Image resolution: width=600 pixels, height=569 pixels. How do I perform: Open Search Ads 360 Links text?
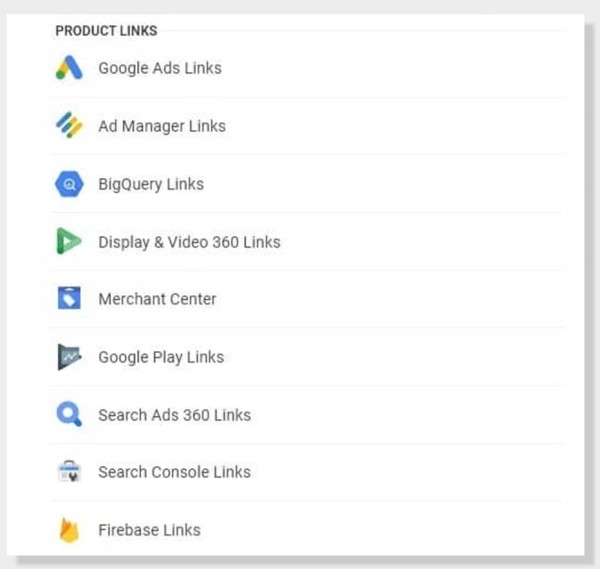[x=174, y=415]
